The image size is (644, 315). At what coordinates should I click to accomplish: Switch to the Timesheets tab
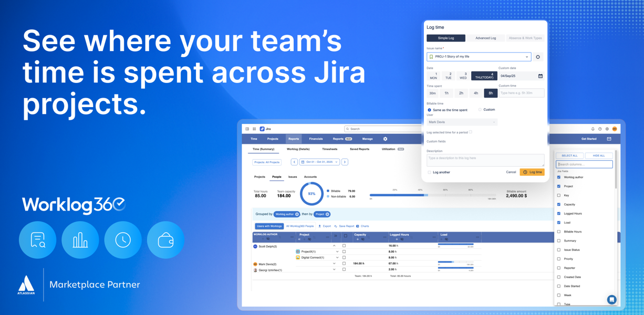tap(329, 149)
